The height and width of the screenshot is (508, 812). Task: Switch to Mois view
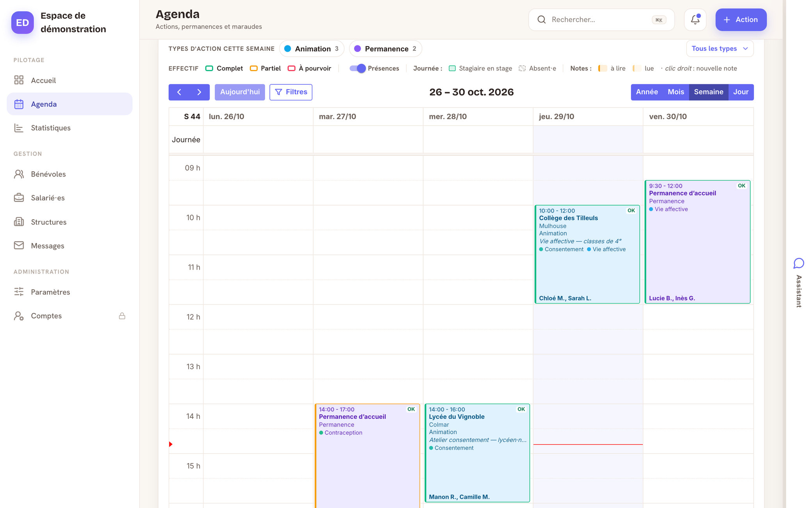pyautogui.click(x=676, y=92)
